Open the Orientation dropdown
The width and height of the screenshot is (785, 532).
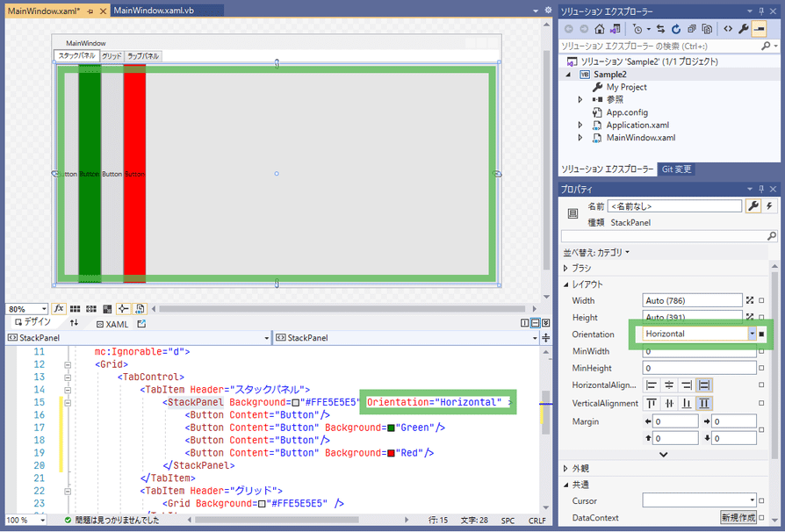(x=752, y=334)
